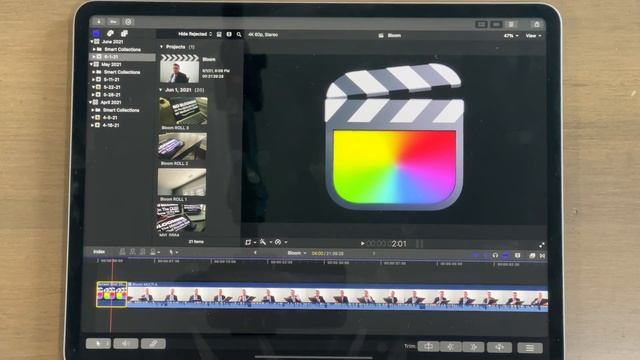Screen dimensions: 640x360
Task: Open the color and audio enhancements dropdown
Action: pyautogui.click(x=266, y=242)
